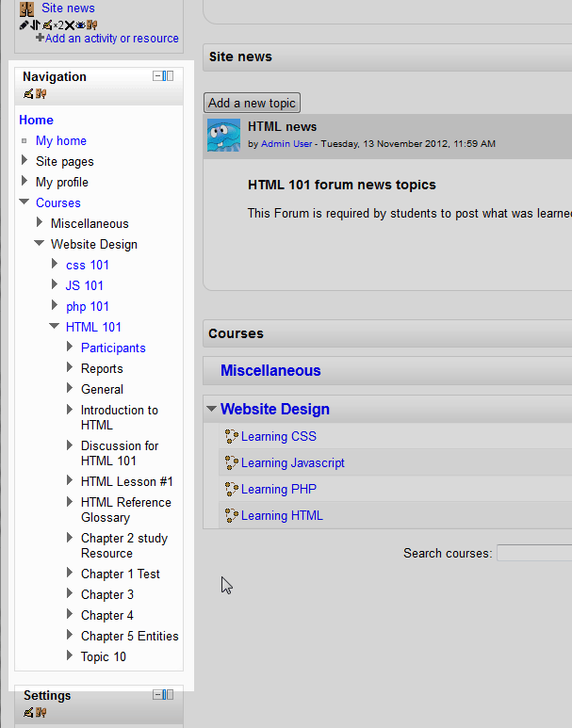
Task: Click Add an activity or resource link
Action: pyautogui.click(x=111, y=38)
